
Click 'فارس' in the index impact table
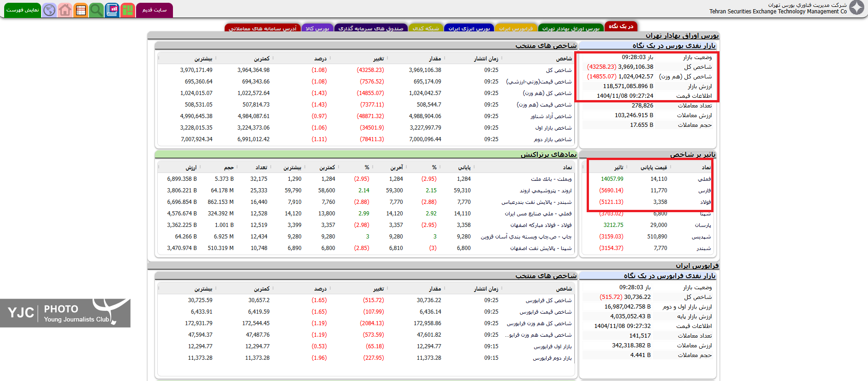tap(704, 190)
